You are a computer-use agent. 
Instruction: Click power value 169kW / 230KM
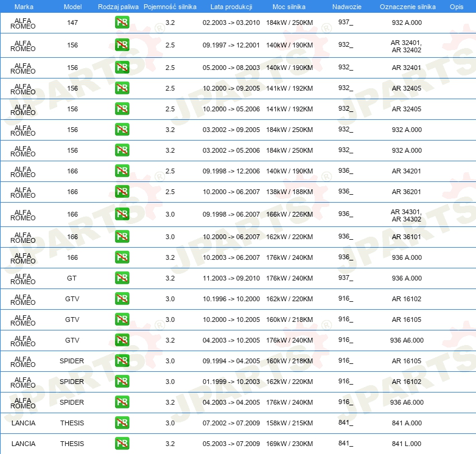[290, 444]
